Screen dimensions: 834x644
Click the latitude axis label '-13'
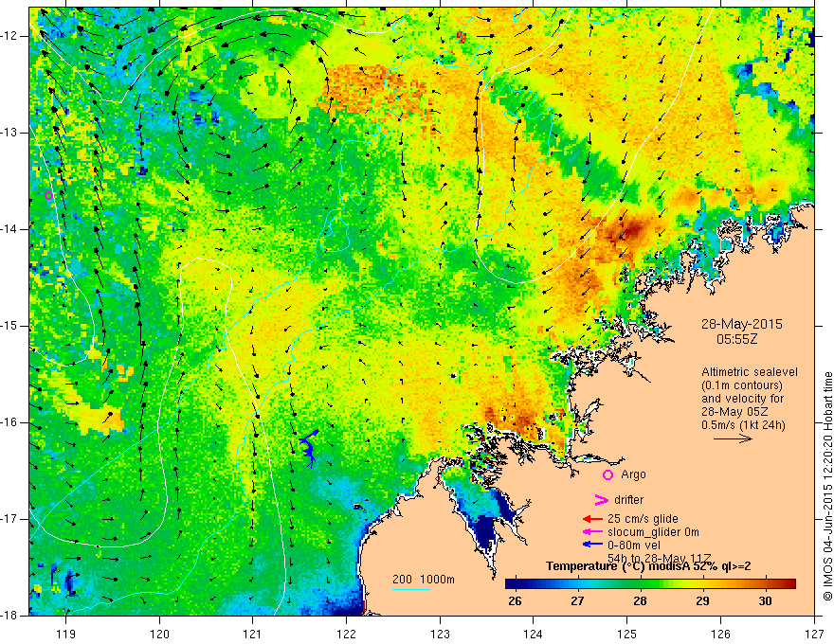[x=10, y=133]
